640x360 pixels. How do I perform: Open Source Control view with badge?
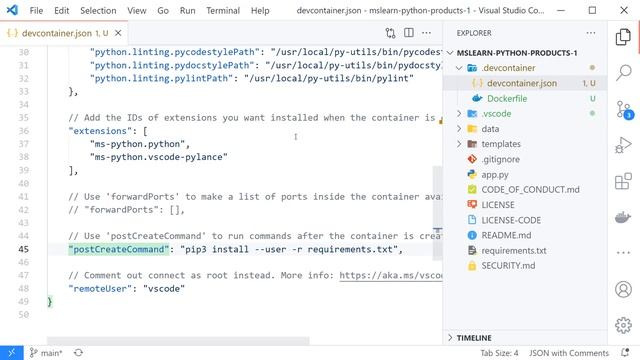click(623, 109)
